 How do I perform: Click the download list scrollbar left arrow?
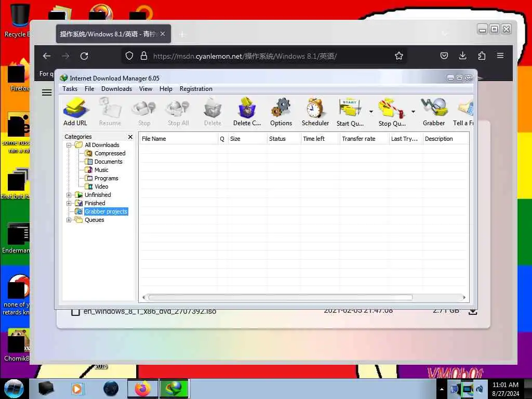pyautogui.click(x=143, y=298)
